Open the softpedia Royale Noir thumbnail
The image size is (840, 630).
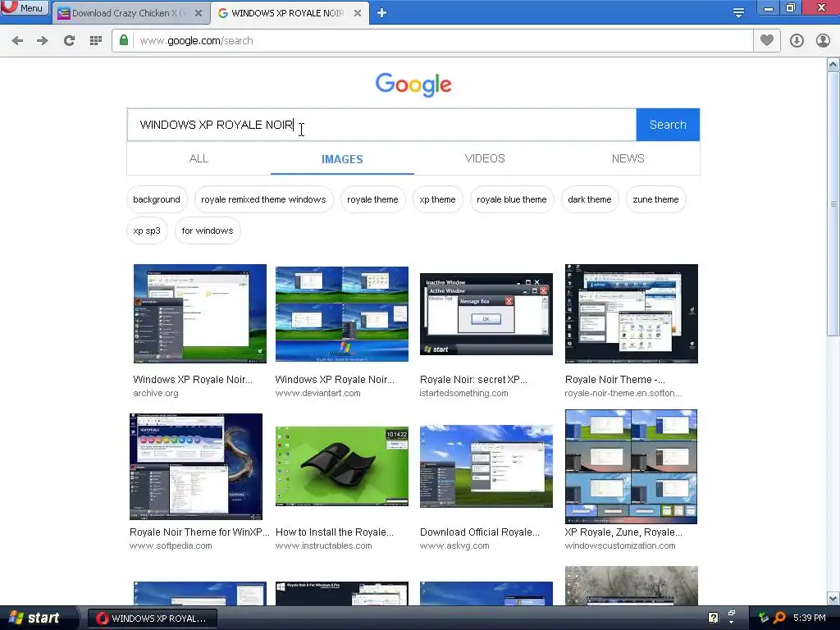(196, 466)
